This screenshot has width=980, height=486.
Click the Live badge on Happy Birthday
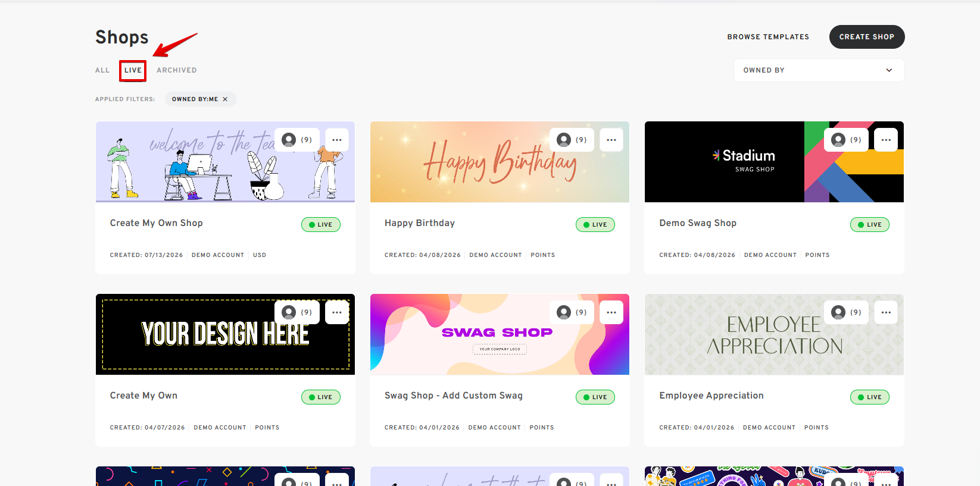click(595, 225)
